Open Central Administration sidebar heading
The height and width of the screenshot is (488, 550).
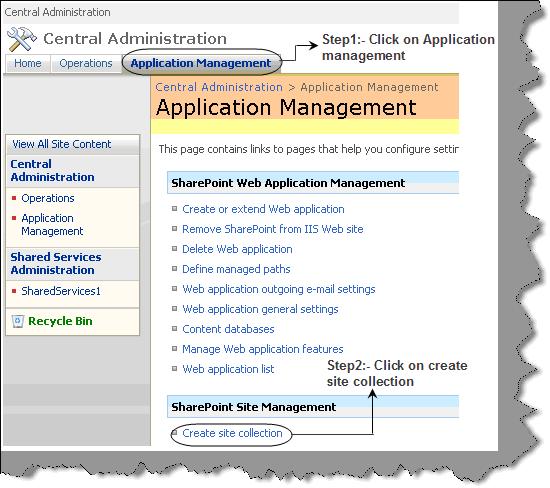click(52, 171)
